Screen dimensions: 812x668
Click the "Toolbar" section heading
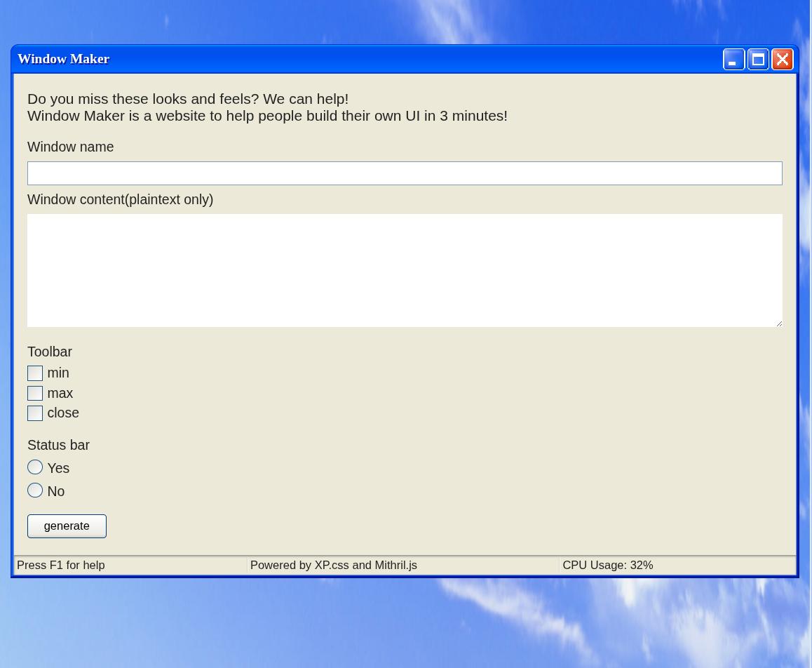(x=50, y=352)
